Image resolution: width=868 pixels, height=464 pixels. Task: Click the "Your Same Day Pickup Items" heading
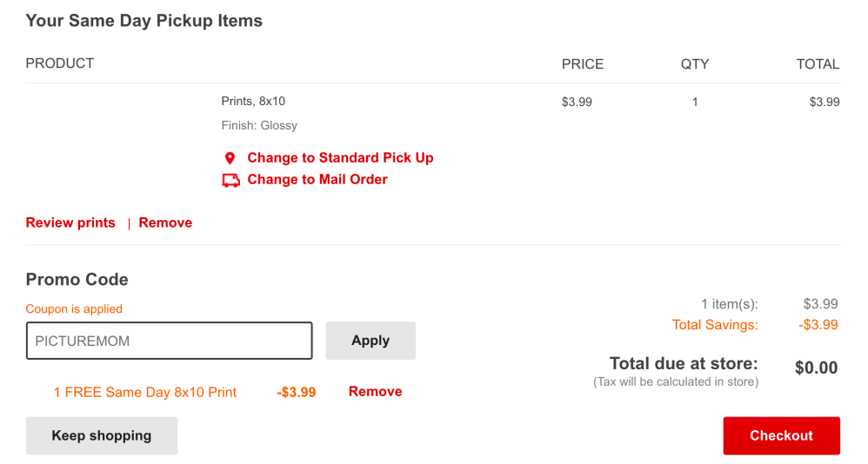pyautogui.click(x=144, y=21)
